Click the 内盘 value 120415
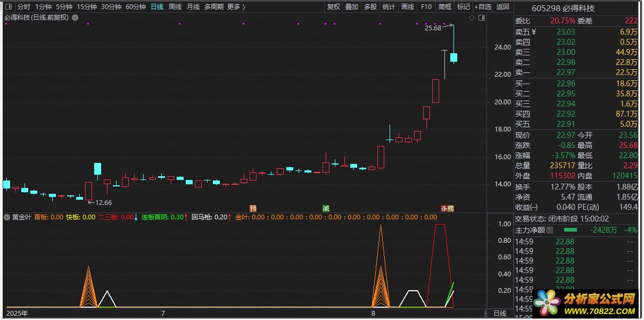644x320 pixels. pos(624,176)
